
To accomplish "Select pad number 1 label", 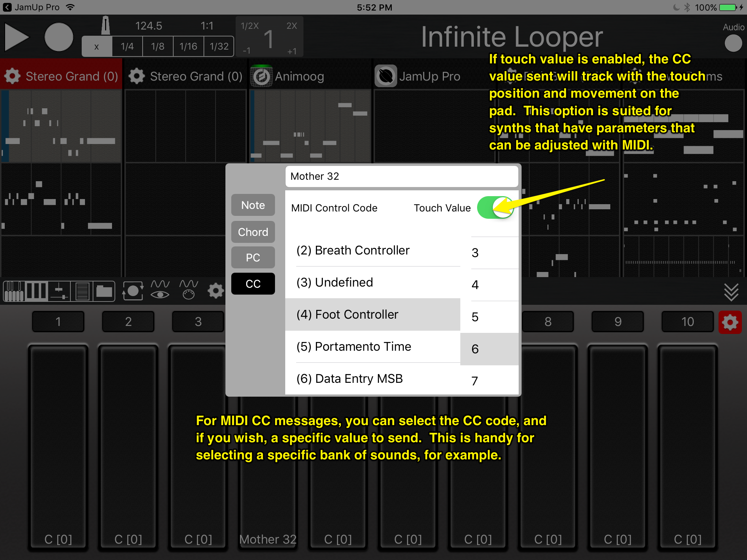I will (x=58, y=322).
